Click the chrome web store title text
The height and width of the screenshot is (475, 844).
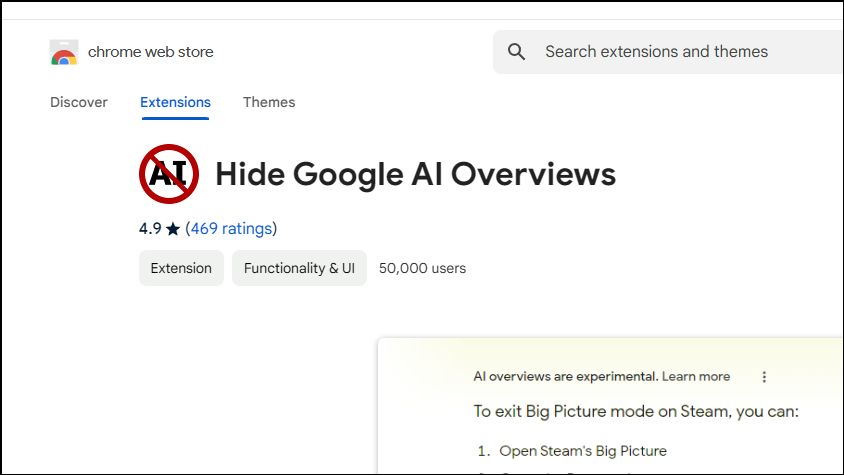(x=151, y=52)
